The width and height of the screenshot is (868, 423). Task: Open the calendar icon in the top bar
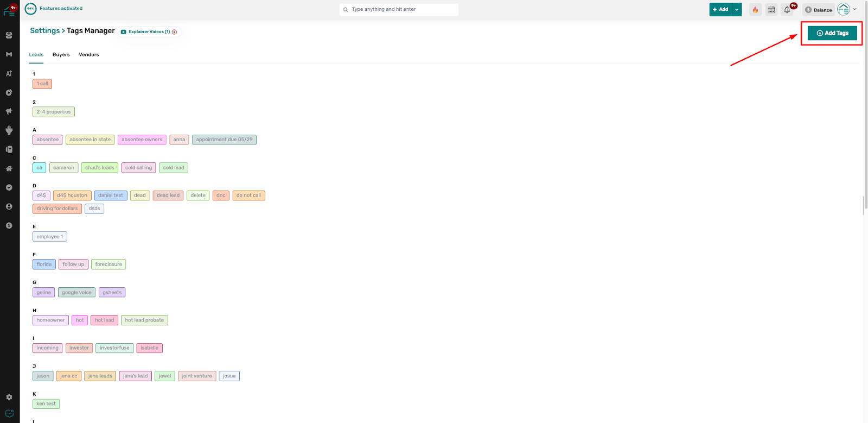click(771, 10)
